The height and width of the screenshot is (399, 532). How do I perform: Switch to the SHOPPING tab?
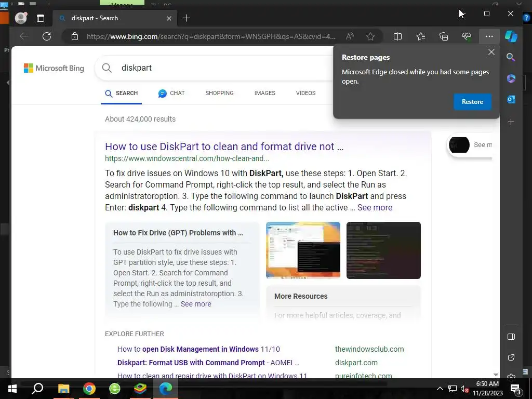(220, 93)
